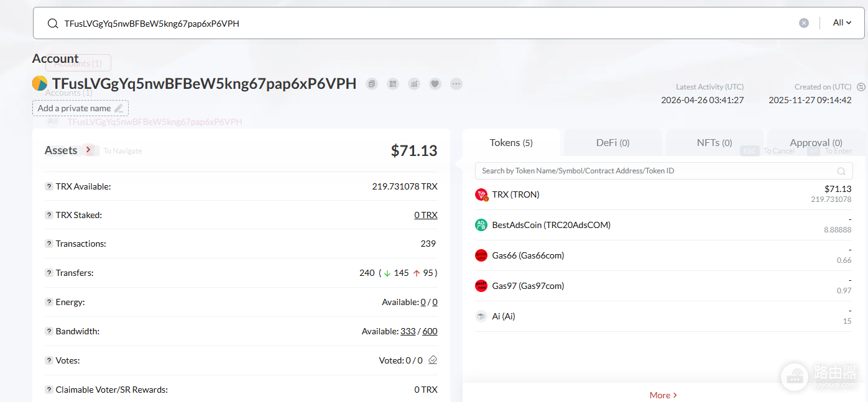Click the Gas66 token logo
Viewport: 868px width, 402px height.
coord(481,255)
